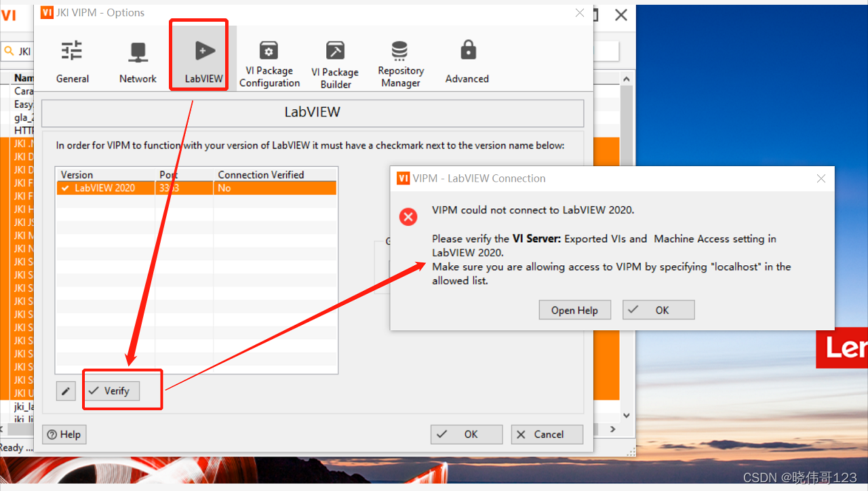Open the Network options tab
868x491 pixels.
coord(138,62)
